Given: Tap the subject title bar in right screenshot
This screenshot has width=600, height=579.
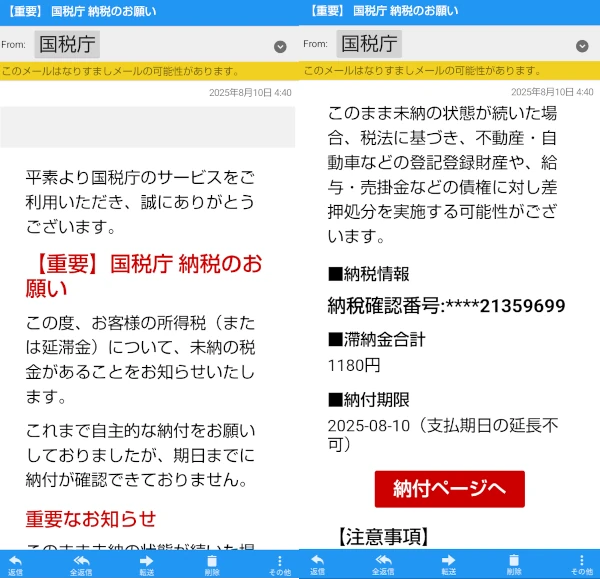Looking at the screenshot, I should 450,12.
